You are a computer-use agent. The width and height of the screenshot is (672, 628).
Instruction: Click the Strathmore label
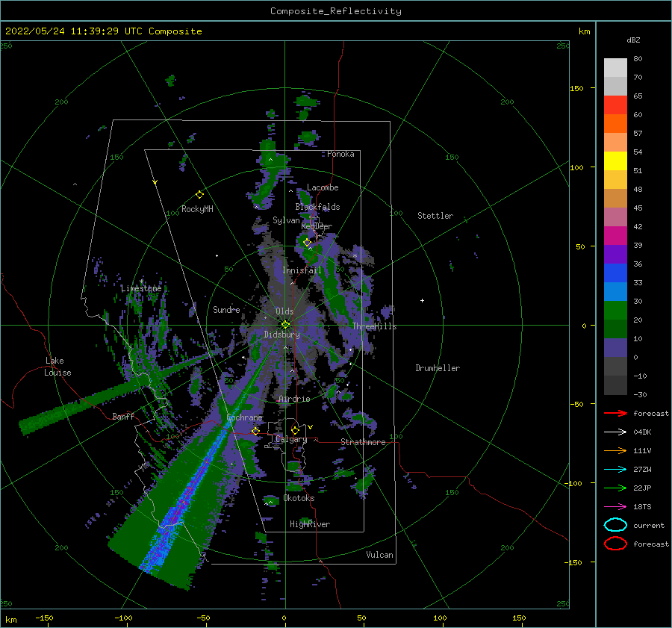363,442
